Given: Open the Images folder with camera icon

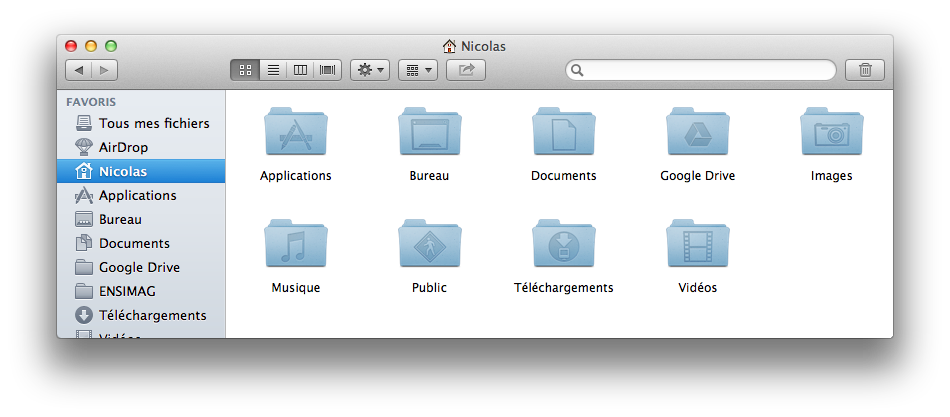Looking at the screenshot, I should tap(831, 133).
